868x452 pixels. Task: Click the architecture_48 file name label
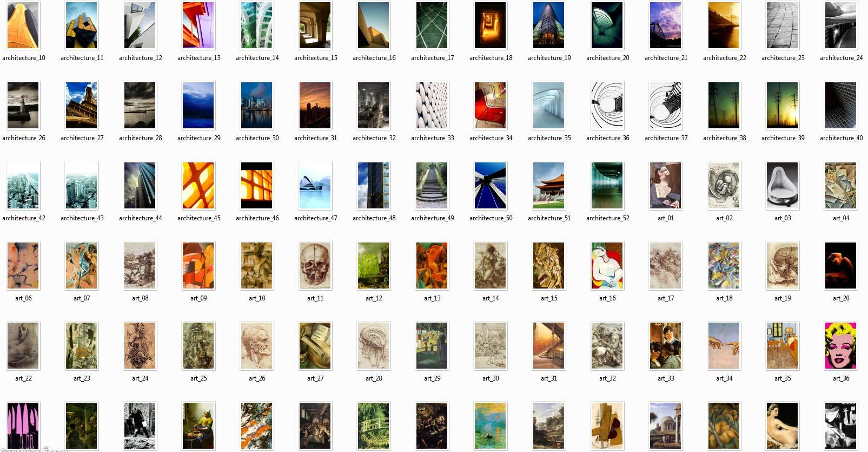point(374,218)
